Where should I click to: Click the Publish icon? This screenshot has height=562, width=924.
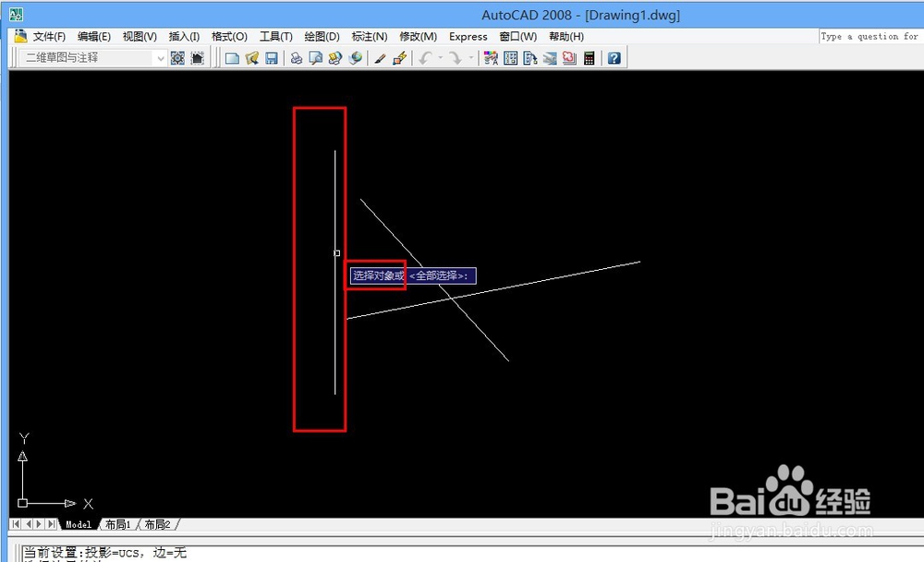[x=335, y=58]
